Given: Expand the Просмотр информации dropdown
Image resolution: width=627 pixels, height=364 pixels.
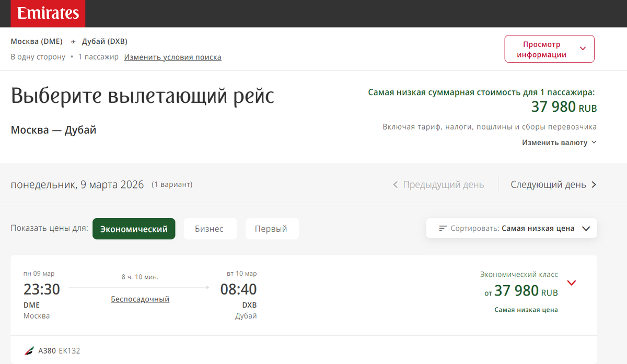Looking at the screenshot, I should pyautogui.click(x=549, y=49).
